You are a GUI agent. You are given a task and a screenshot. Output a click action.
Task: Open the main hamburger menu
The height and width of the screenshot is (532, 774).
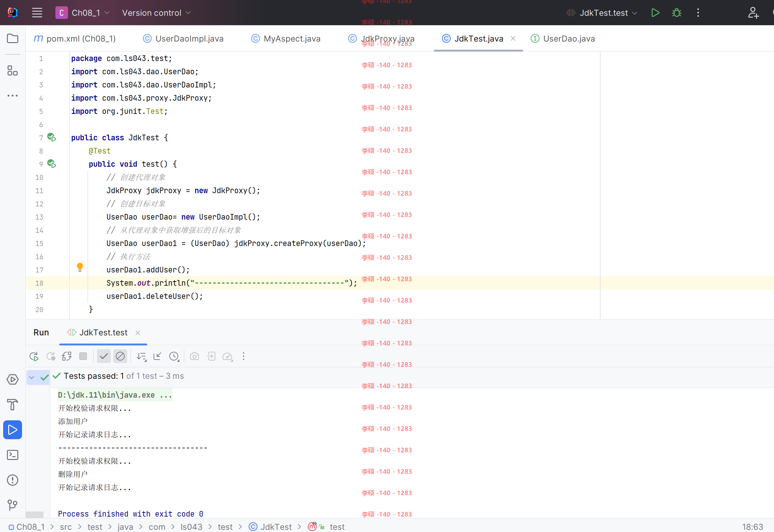pyautogui.click(x=37, y=13)
